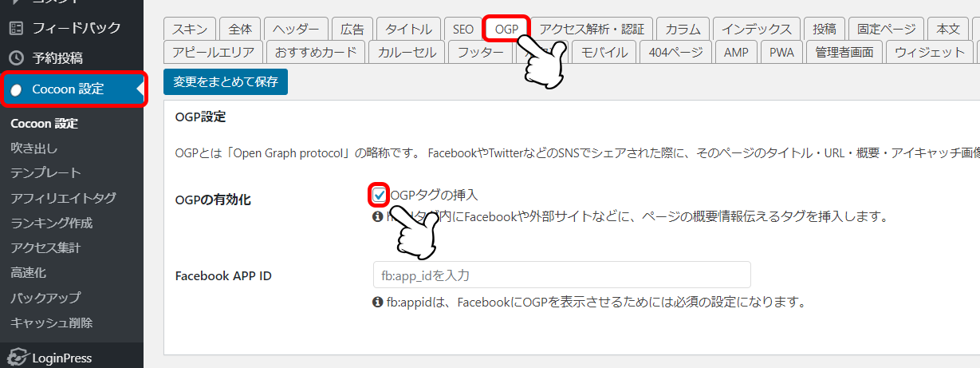Switch to the 管理者画面 tab

pos(844,53)
